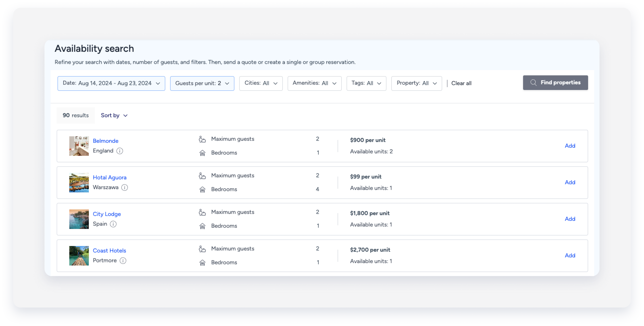
Task: Click the City Lodge thumbnail image
Action: pos(79,219)
